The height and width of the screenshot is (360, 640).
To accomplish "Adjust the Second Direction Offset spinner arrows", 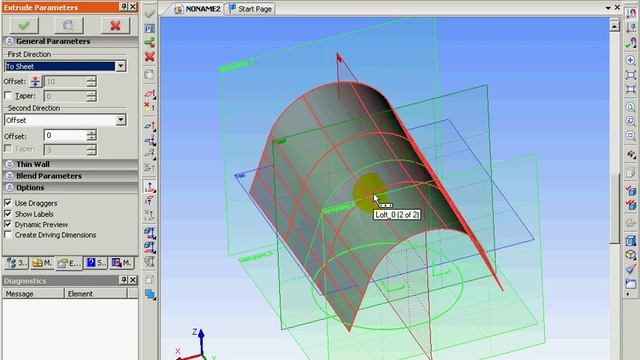I will (x=92, y=136).
